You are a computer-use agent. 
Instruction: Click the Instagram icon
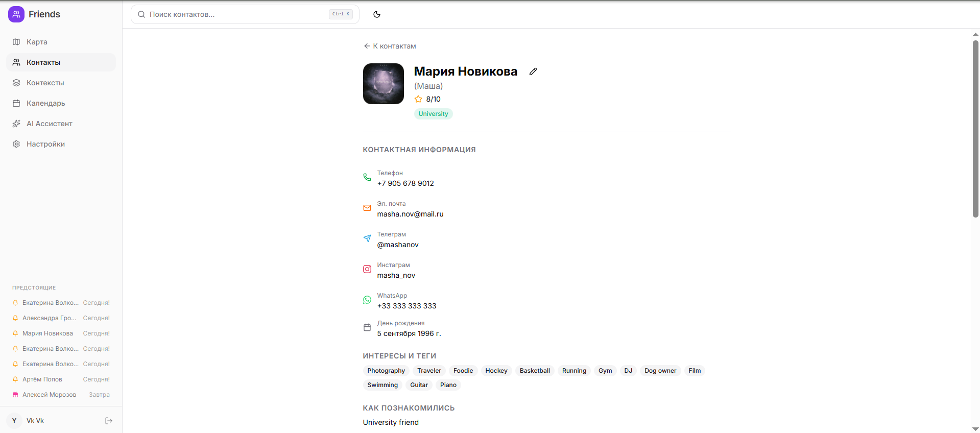(x=367, y=269)
